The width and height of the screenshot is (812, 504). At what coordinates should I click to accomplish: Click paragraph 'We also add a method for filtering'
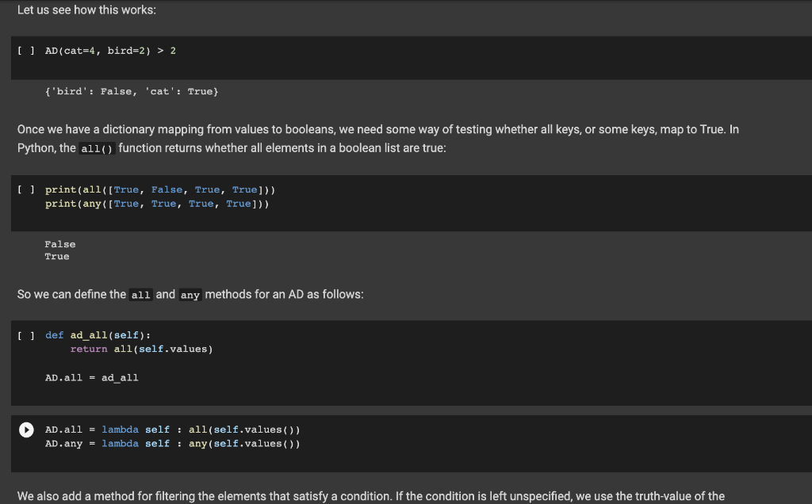coord(371,496)
